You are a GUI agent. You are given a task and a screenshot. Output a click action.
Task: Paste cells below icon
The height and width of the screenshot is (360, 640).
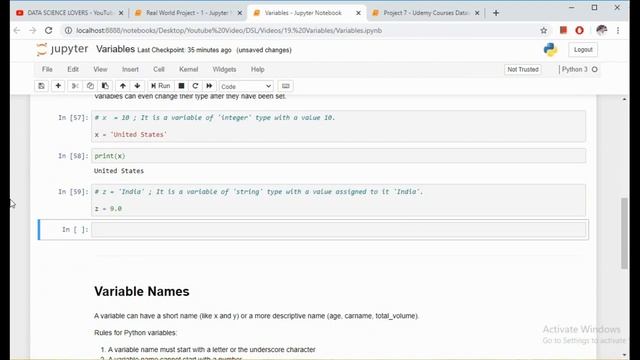tap(105, 86)
